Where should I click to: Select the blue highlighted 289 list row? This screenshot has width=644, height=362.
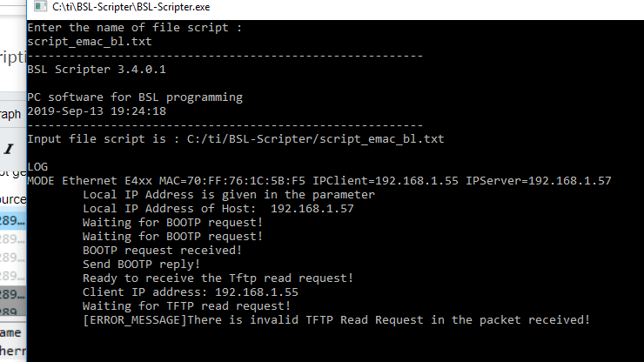(x=11, y=222)
